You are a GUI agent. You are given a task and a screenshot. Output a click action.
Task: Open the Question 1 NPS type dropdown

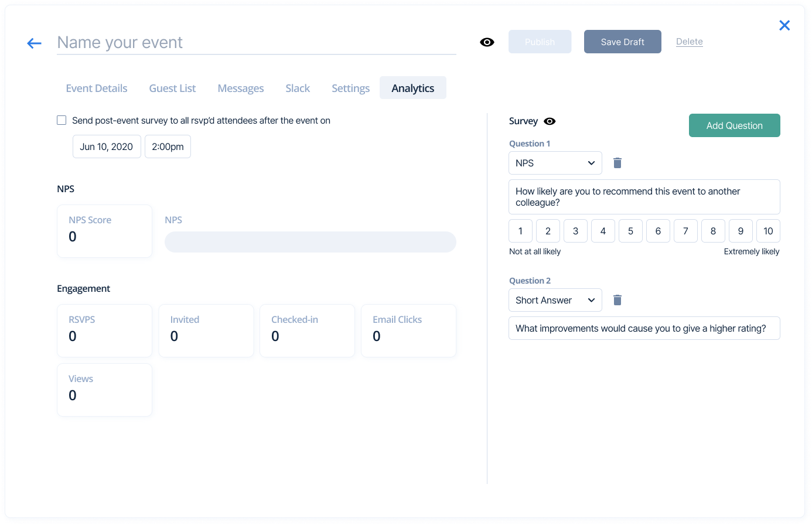555,163
